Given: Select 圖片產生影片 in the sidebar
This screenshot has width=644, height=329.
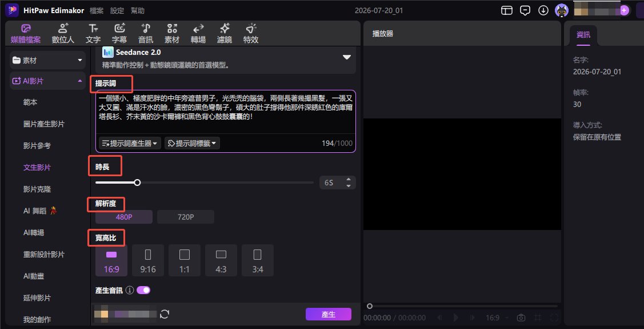Looking at the screenshot, I should pyautogui.click(x=44, y=124).
